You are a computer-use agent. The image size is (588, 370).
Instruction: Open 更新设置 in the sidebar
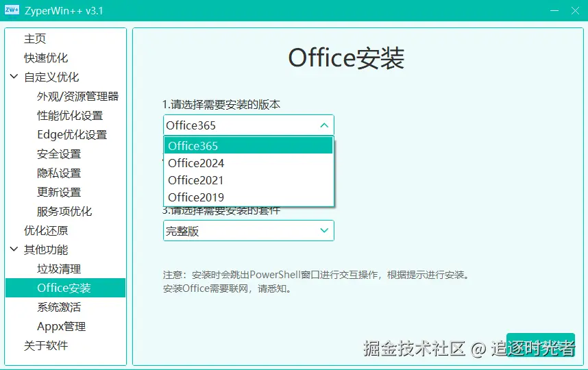[x=59, y=192]
